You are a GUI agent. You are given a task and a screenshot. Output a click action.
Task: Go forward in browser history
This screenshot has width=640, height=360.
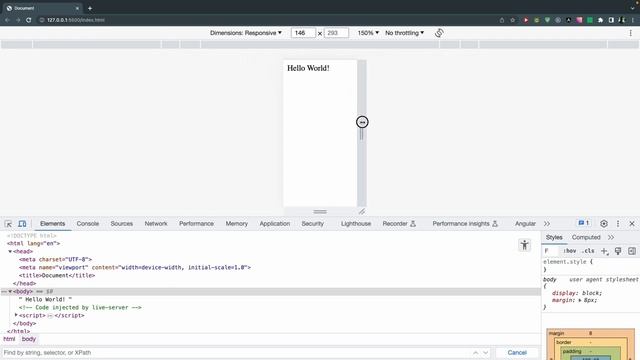coord(18,20)
